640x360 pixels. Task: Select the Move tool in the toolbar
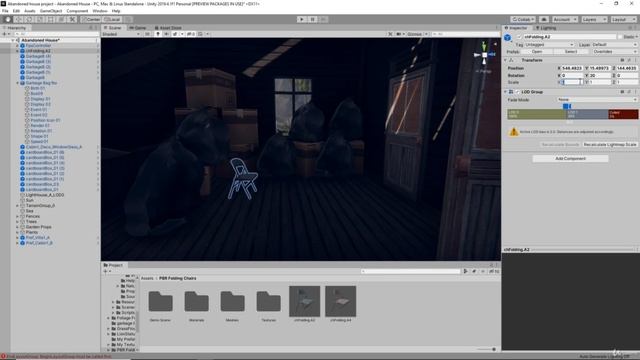(x=18, y=19)
